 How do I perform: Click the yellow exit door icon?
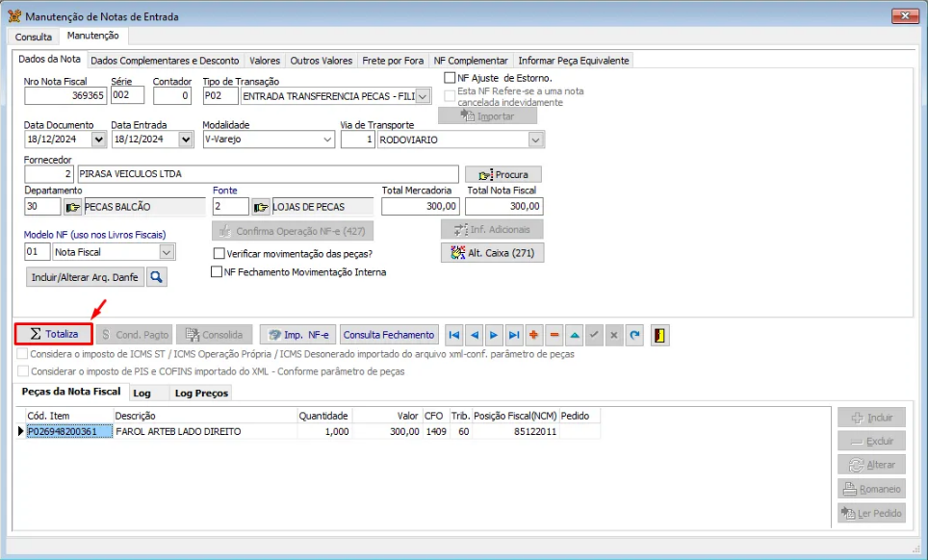[659, 335]
